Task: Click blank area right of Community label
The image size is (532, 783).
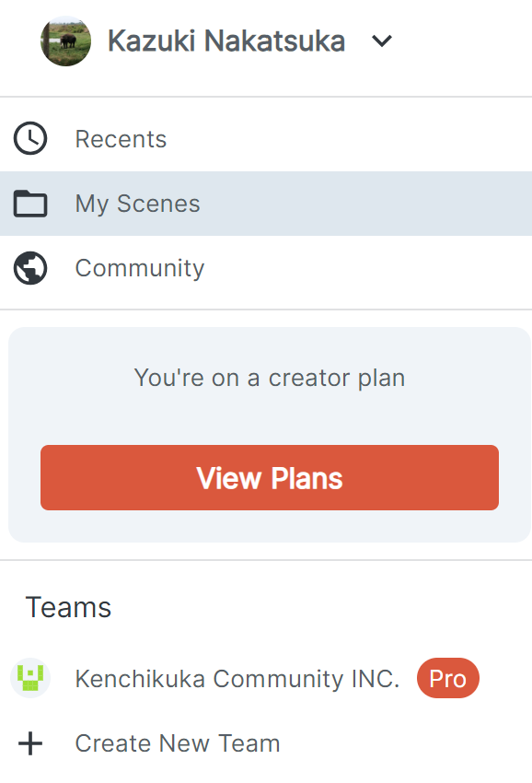Action: pyautogui.click(x=367, y=269)
